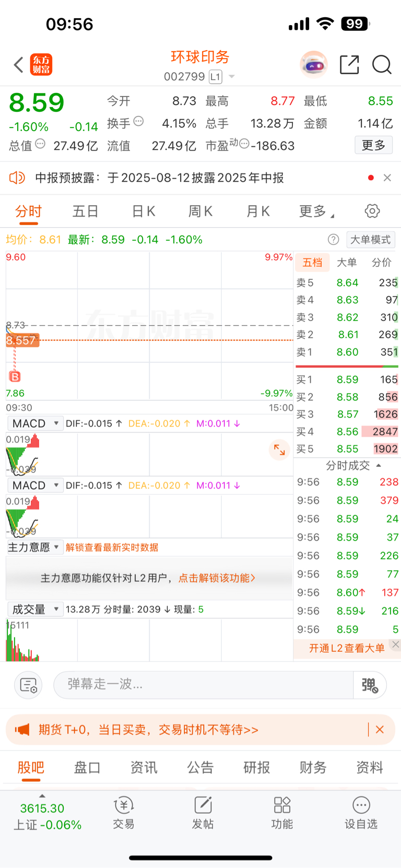
Task: Open 盘口 tab
Action: point(87,768)
